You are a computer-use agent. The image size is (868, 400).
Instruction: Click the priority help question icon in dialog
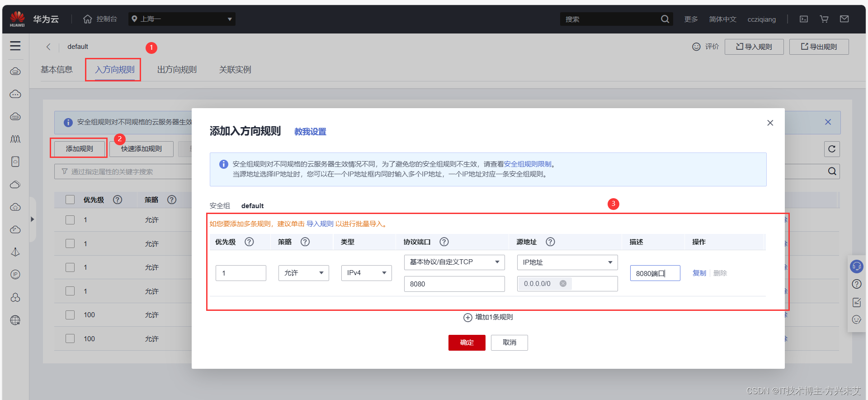[249, 242]
